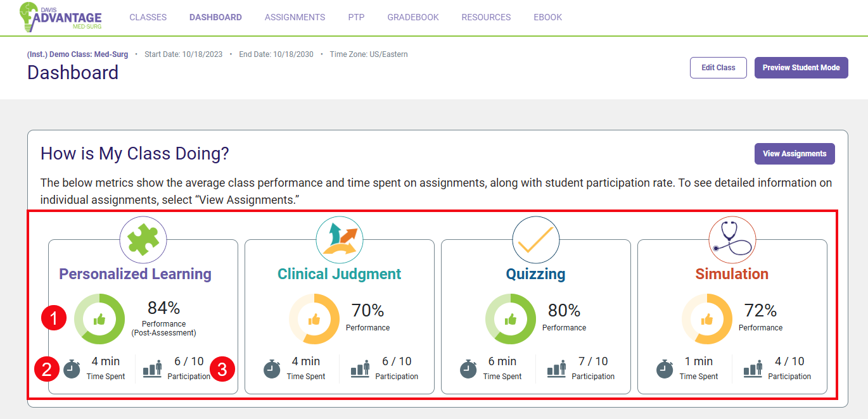Viewport: 868px width, 419px height.
Task: Click the stopwatch icon under Personalized Learning
Action: point(72,369)
